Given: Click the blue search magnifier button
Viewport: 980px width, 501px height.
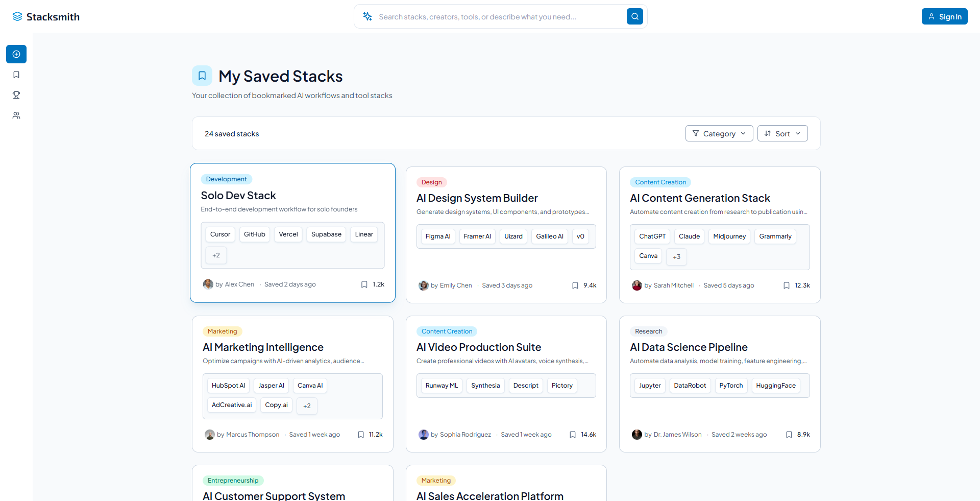Looking at the screenshot, I should pos(634,16).
